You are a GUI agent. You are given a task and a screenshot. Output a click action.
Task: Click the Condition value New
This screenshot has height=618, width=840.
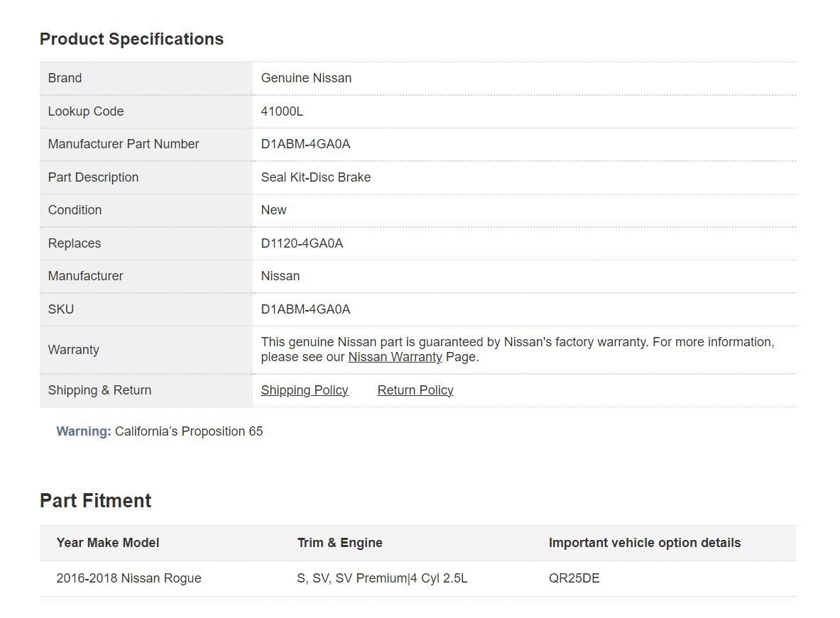point(273,210)
